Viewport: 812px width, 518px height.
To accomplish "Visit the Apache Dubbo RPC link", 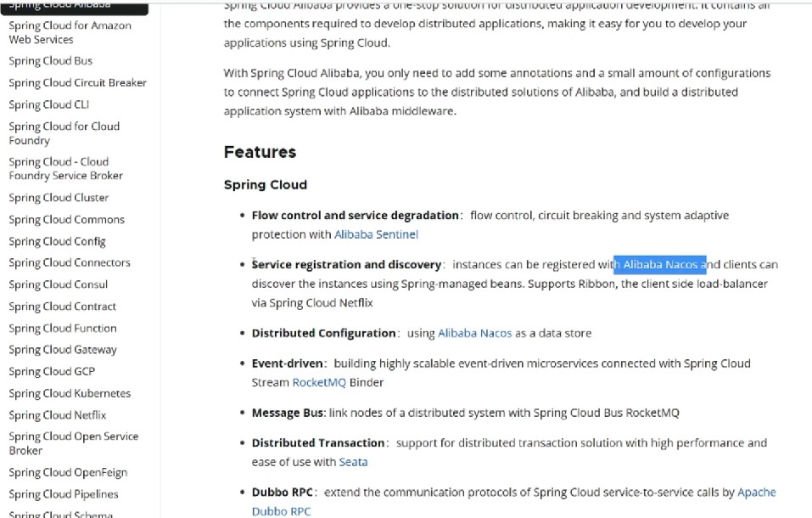I will [756, 493].
